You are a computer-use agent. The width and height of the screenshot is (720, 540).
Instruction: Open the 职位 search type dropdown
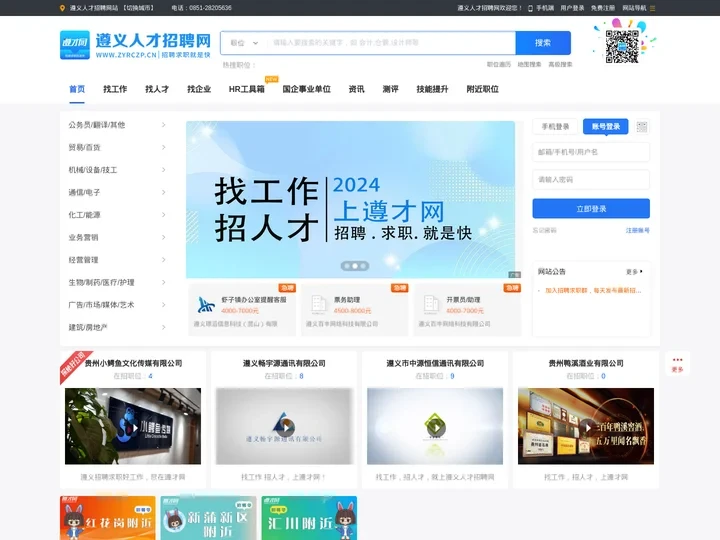(244, 43)
